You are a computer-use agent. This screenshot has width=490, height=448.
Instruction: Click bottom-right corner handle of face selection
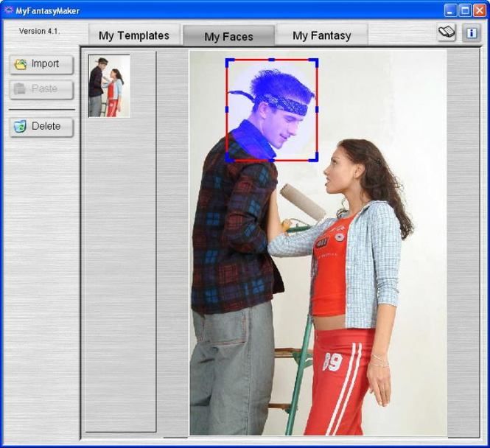[315, 158]
